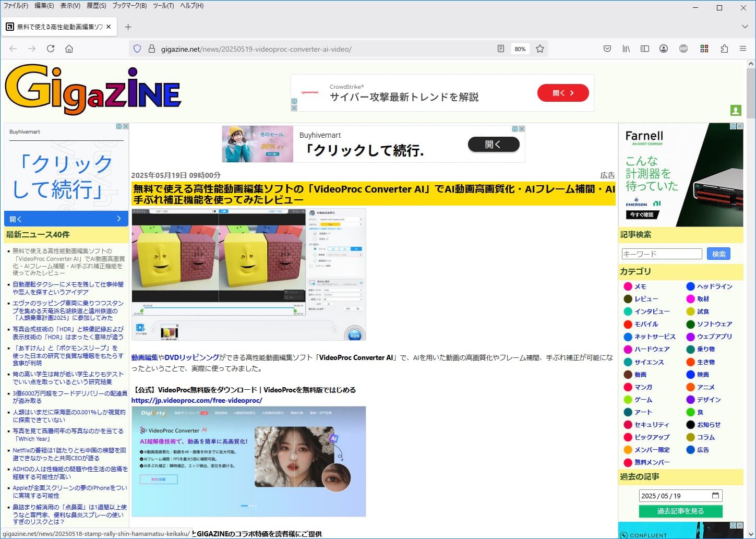
Task: Click the VideoProc editor screenshot image
Action: click(248, 275)
